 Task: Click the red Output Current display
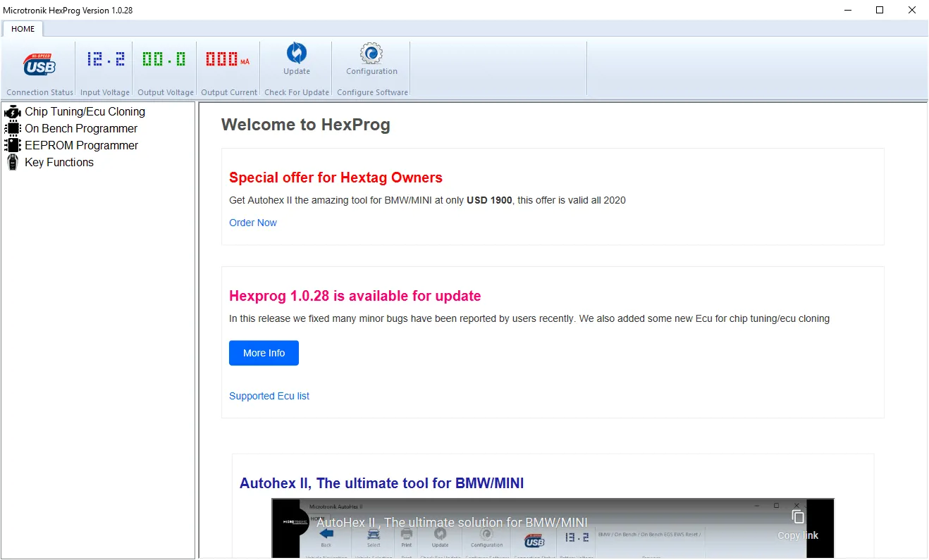228,59
